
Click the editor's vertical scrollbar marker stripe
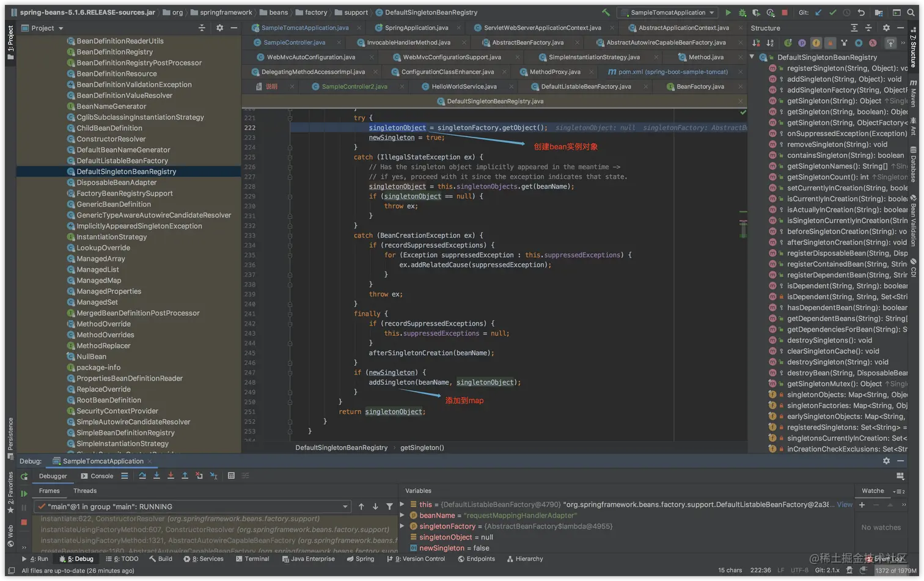[743, 227]
